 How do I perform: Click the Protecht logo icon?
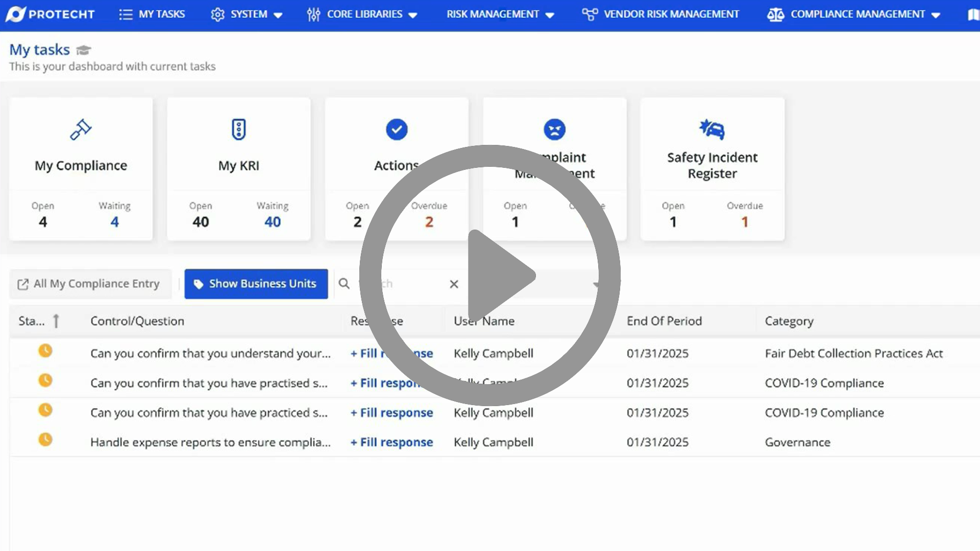click(x=15, y=14)
